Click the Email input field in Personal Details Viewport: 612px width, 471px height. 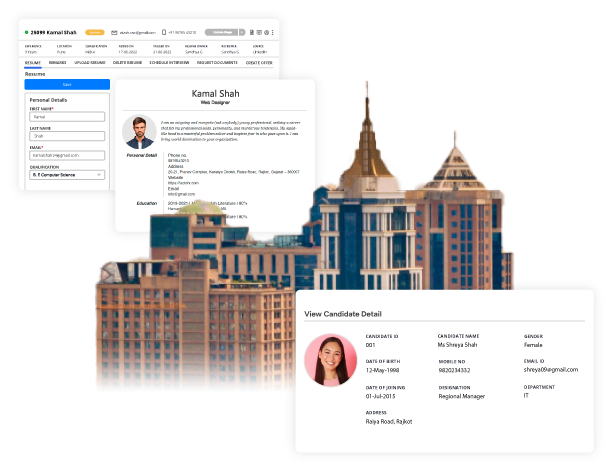click(66, 155)
